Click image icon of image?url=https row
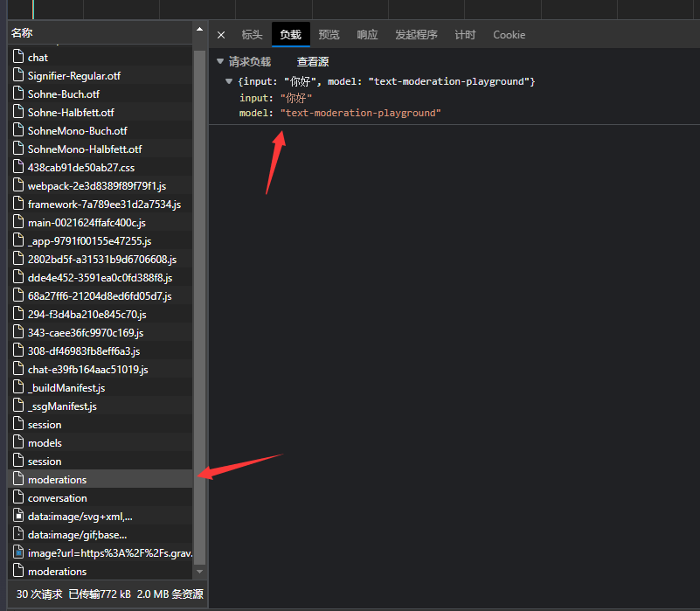This screenshot has width=700, height=611. [x=18, y=552]
